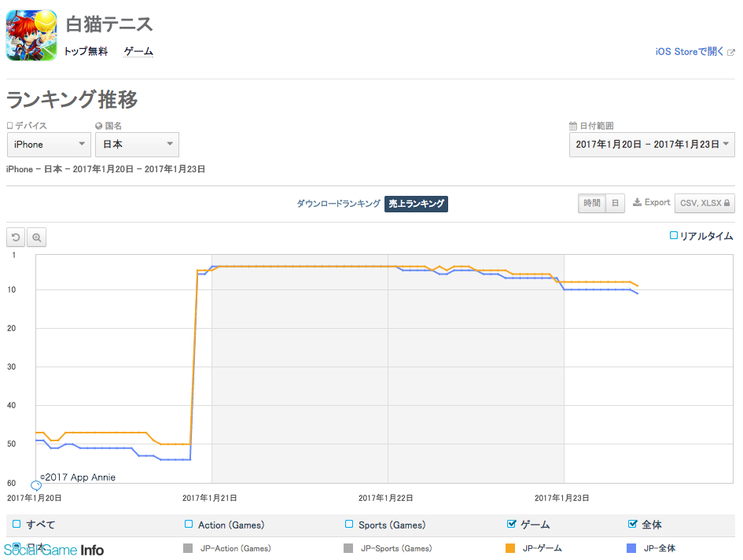Click the event marker bubble on the timeline
Viewport: 743px width, 560px height.
pos(35,486)
